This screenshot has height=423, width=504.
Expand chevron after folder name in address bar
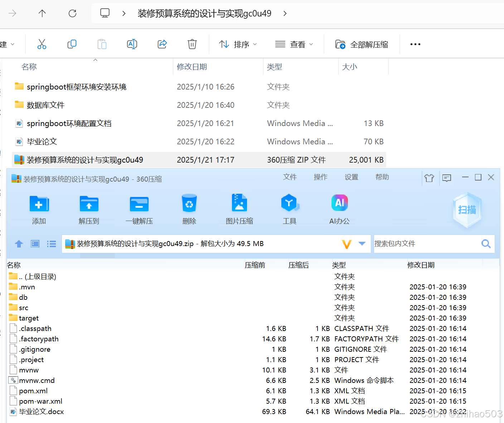[x=285, y=14]
